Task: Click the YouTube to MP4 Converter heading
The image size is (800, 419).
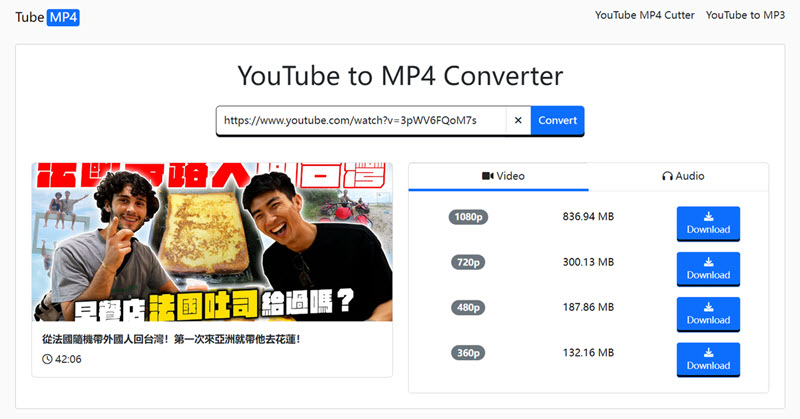Action: (400, 76)
